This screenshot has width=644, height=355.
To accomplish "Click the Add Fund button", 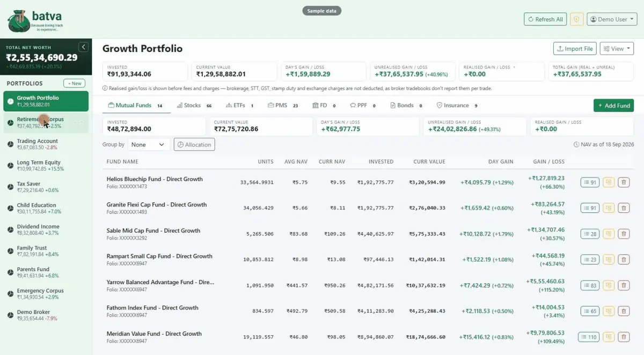I will [x=613, y=106].
